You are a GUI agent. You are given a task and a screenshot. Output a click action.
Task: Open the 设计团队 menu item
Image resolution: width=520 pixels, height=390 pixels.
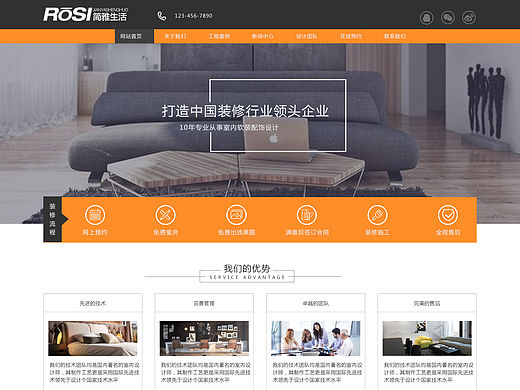point(307,36)
